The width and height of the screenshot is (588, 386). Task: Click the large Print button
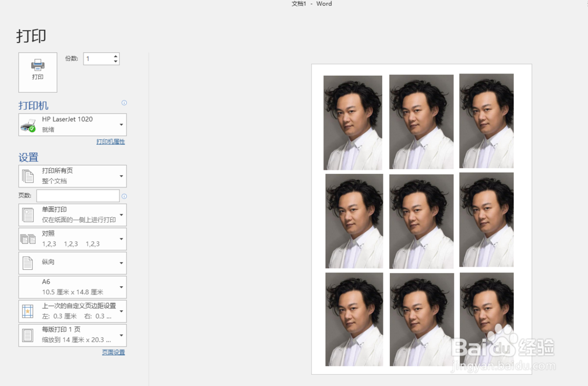[38, 72]
